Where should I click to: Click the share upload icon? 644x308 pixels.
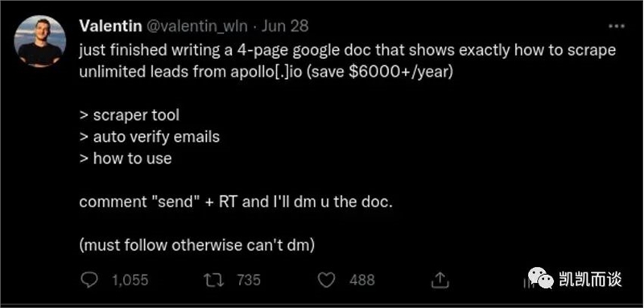[440, 280]
